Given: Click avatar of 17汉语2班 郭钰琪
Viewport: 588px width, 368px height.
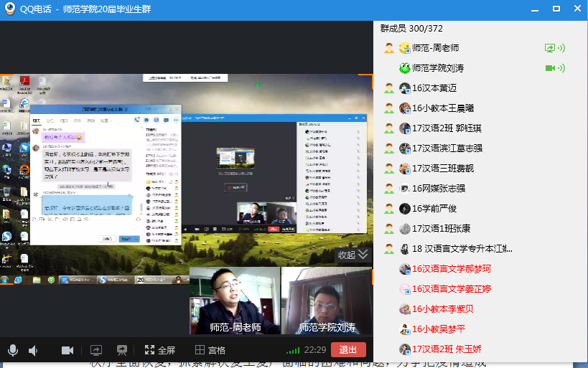Looking at the screenshot, I should pyautogui.click(x=405, y=128).
